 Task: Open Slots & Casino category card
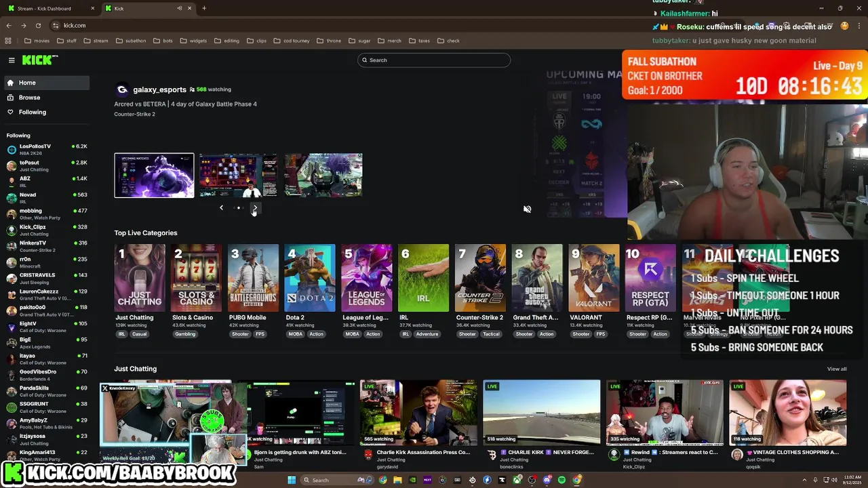196,278
